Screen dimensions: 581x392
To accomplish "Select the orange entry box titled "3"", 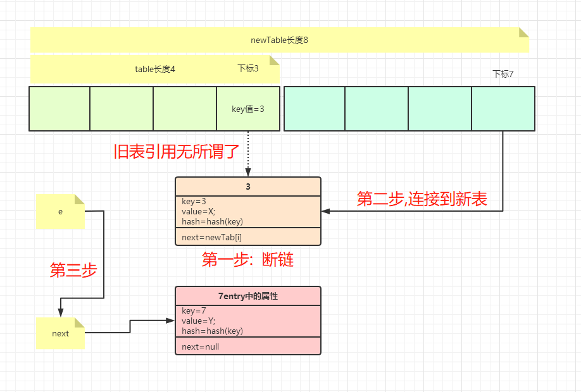I will [x=247, y=187].
